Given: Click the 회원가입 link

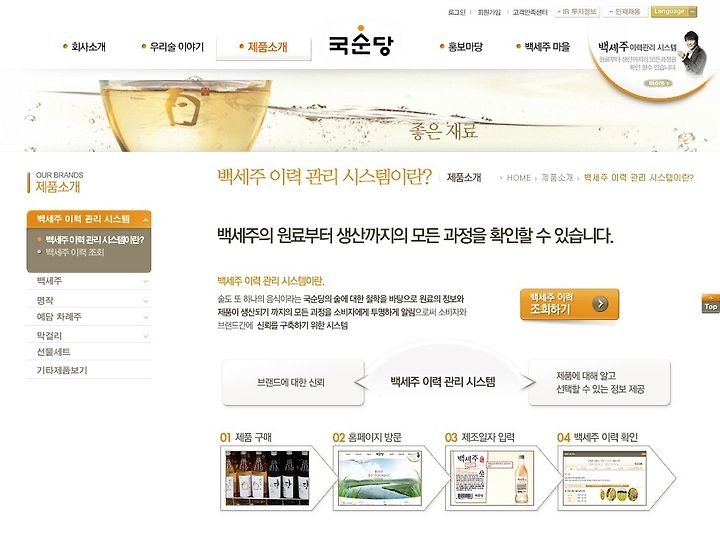Looking at the screenshot, I should point(489,12).
